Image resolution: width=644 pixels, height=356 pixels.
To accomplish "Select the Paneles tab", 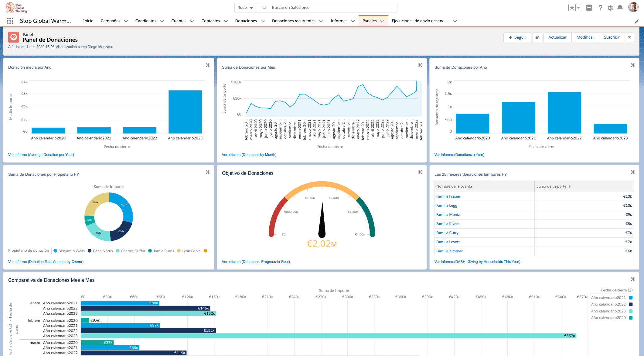I will tap(370, 21).
